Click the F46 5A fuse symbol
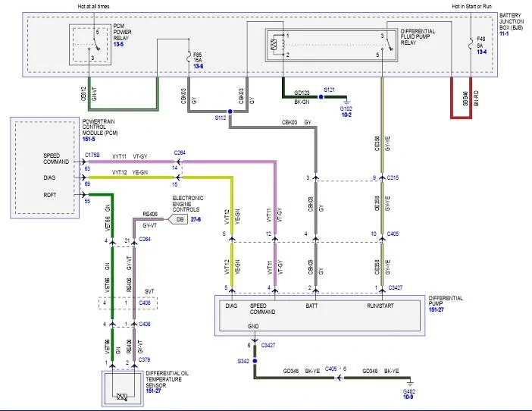This screenshot has width=532, height=411. click(471, 44)
